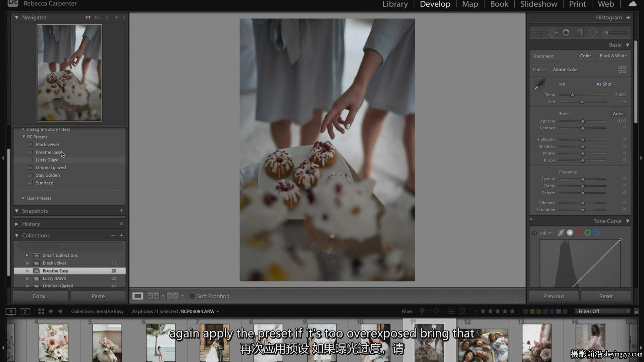This screenshot has width=644, height=362.
Task: Switch to the Web module
Action: point(606,4)
